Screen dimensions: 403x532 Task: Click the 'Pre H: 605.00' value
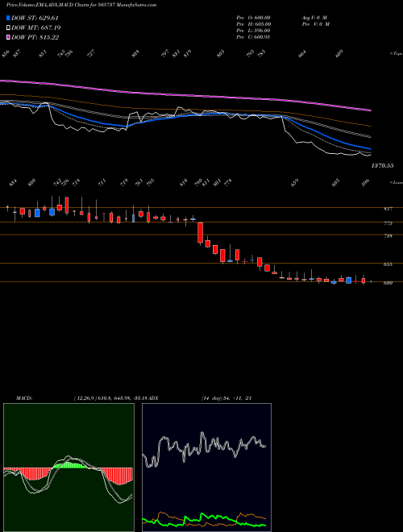253,24
